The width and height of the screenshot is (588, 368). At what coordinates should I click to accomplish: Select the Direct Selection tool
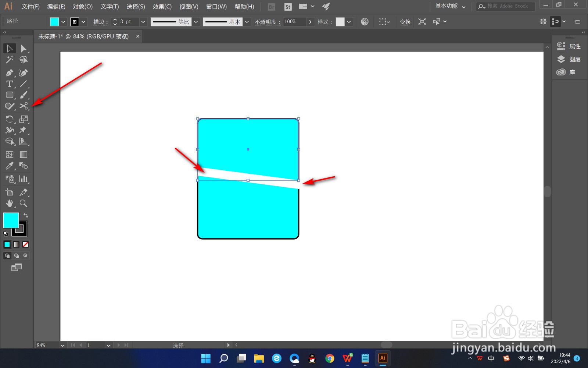coord(24,48)
